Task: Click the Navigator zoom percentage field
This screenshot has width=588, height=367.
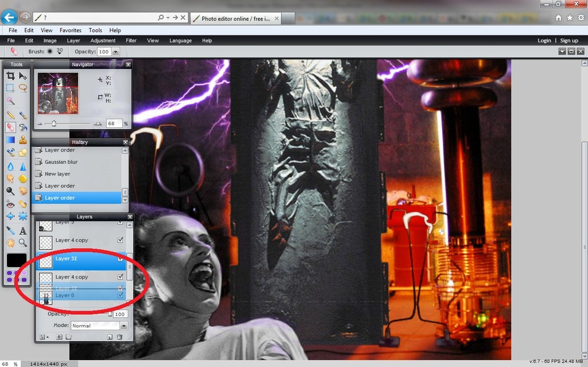Action: (x=114, y=123)
